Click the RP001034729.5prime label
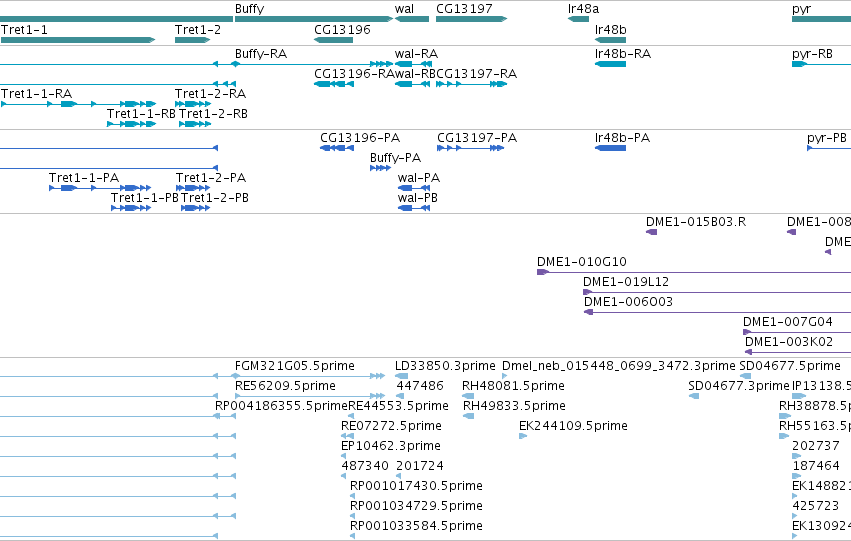 (x=416, y=506)
